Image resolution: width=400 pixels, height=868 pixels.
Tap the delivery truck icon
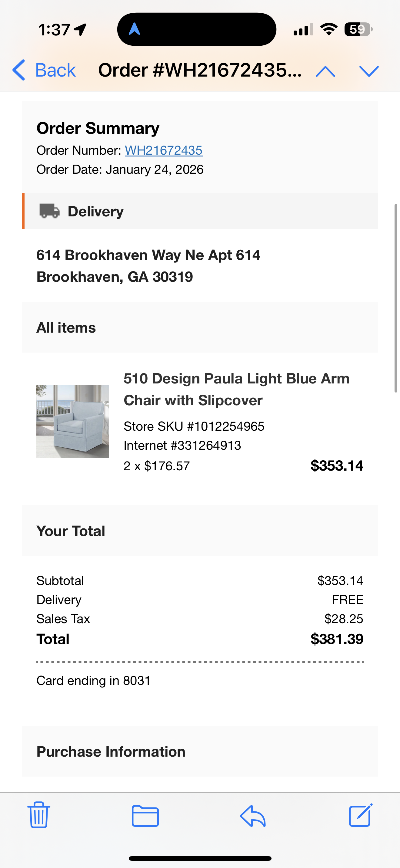click(50, 211)
